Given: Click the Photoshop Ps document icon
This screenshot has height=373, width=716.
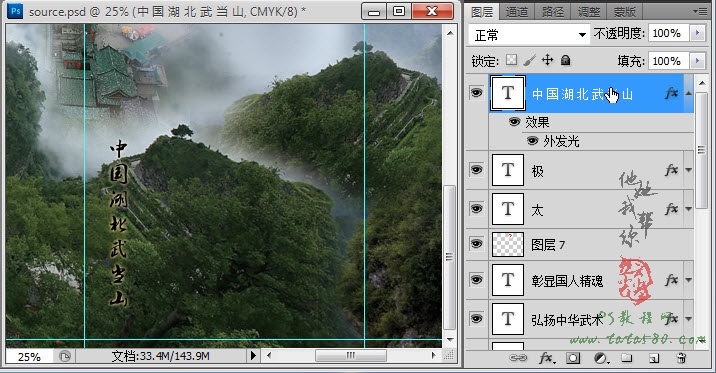Looking at the screenshot, I should 16,11.
